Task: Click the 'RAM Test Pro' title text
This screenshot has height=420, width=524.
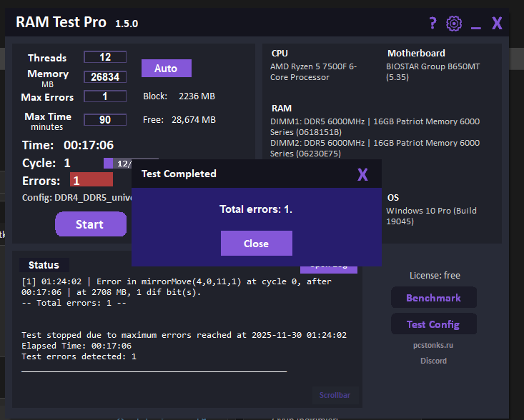Action: coord(61,22)
